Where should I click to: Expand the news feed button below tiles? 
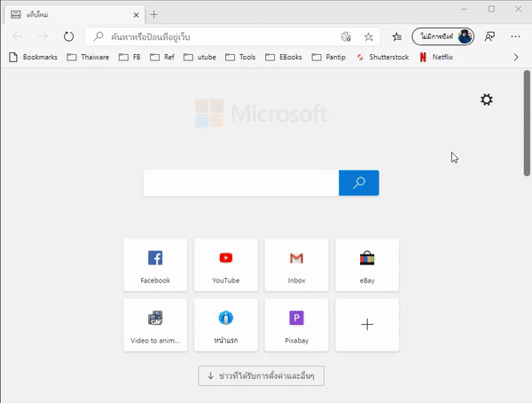(262, 375)
